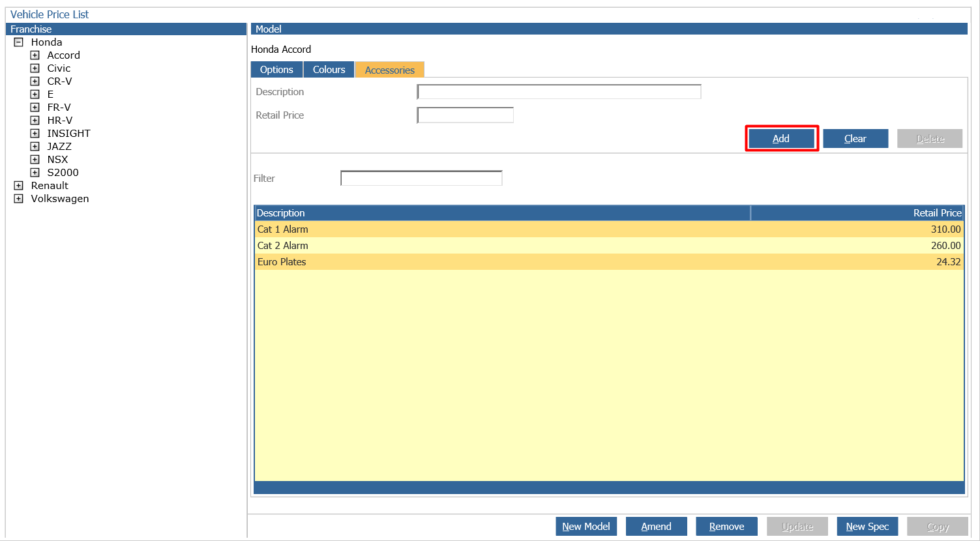Select INSIGHT in the franchise tree
980x541 pixels.
point(68,134)
